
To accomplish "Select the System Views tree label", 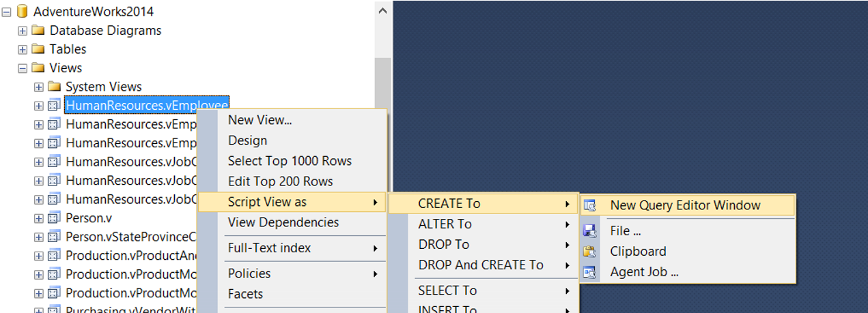I will [104, 87].
